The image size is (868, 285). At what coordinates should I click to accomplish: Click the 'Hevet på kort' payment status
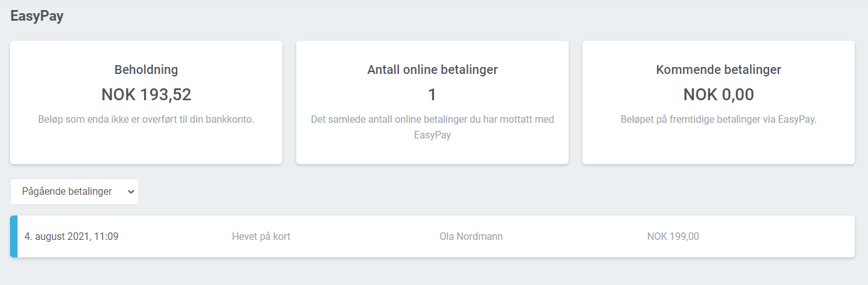click(261, 237)
